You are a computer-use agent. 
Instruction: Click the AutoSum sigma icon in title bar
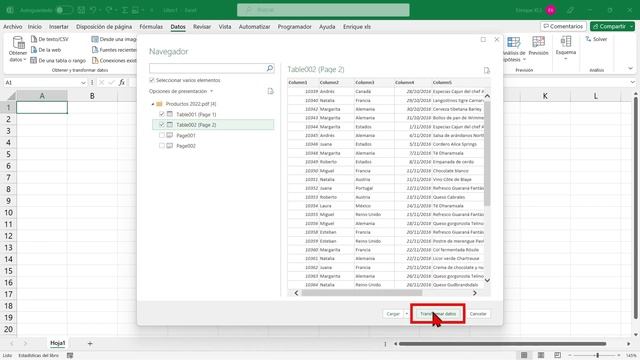click(124, 10)
